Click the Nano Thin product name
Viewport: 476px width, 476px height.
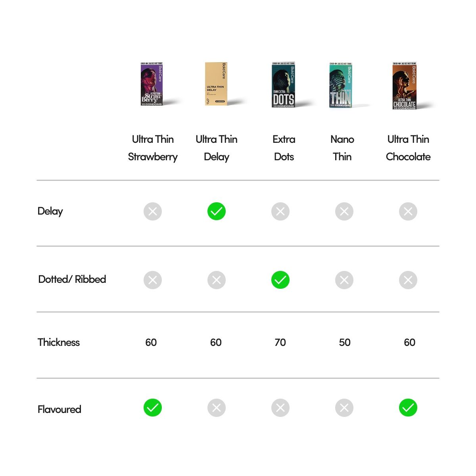(342, 148)
